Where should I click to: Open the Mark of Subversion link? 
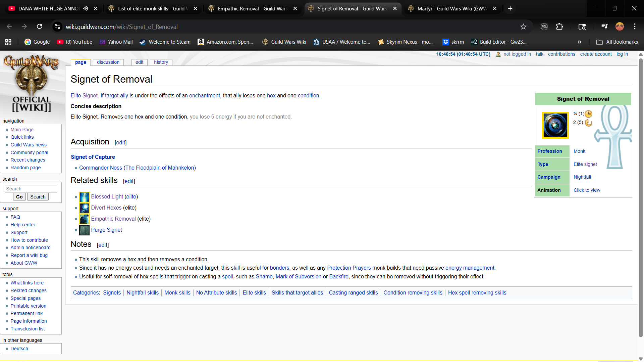point(298,277)
